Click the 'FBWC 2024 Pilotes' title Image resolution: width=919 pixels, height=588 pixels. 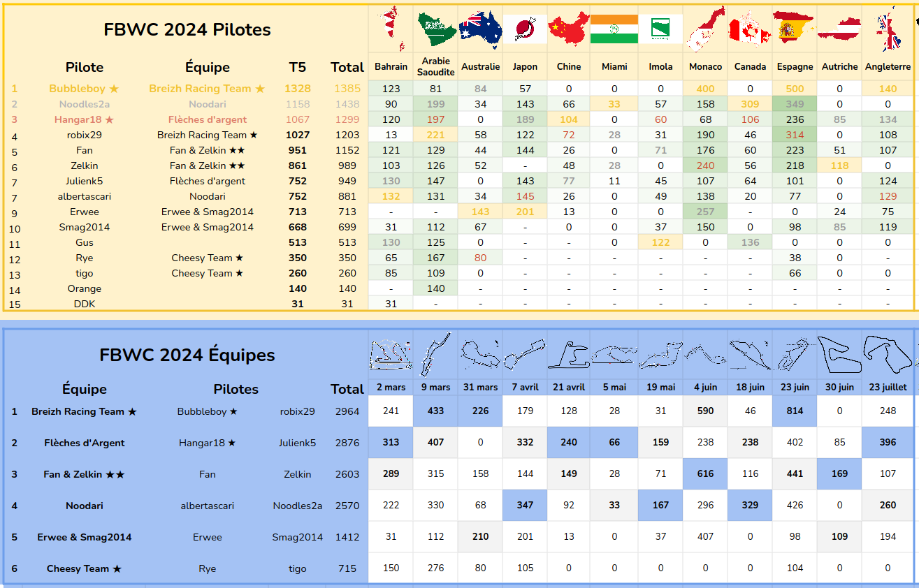coord(187,29)
